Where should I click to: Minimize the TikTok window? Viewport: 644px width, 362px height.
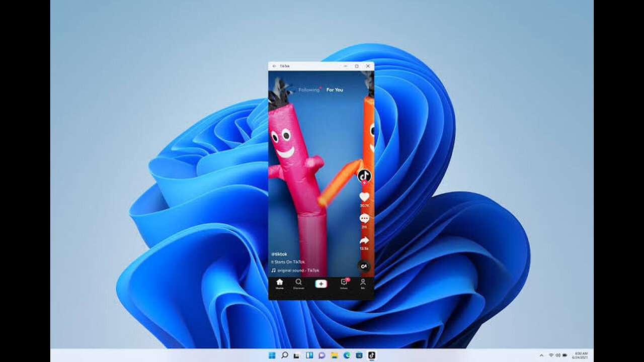pyautogui.click(x=346, y=66)
